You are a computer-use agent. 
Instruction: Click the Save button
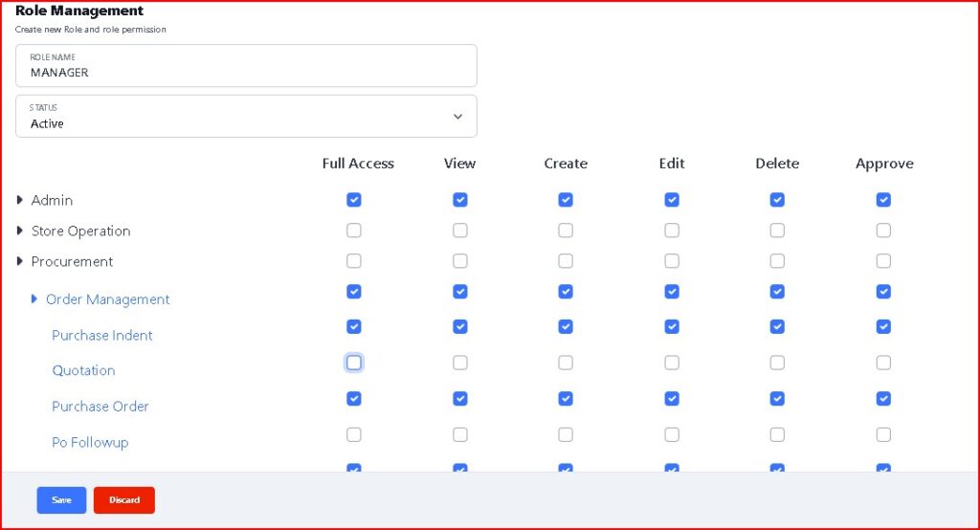tap(61, 500)
